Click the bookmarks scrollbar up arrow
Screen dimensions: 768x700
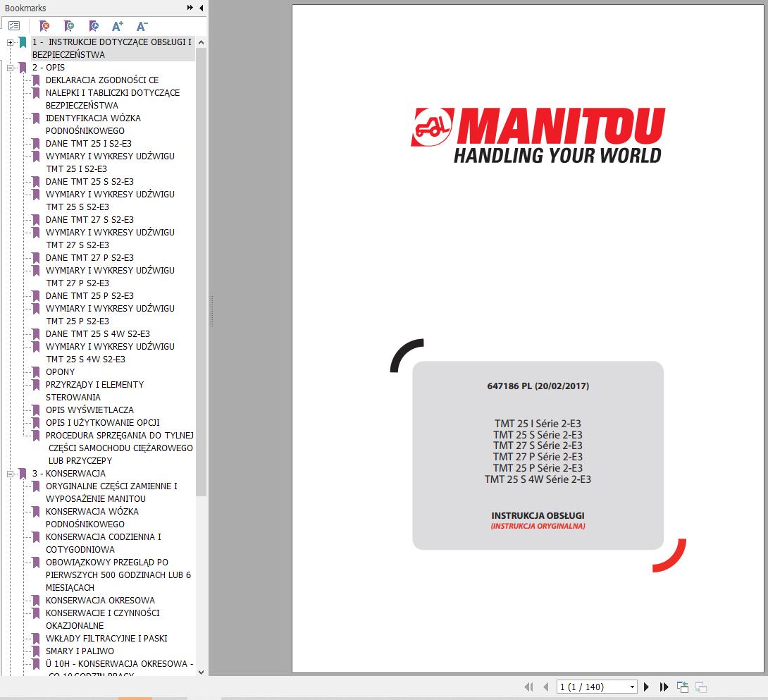201,42
